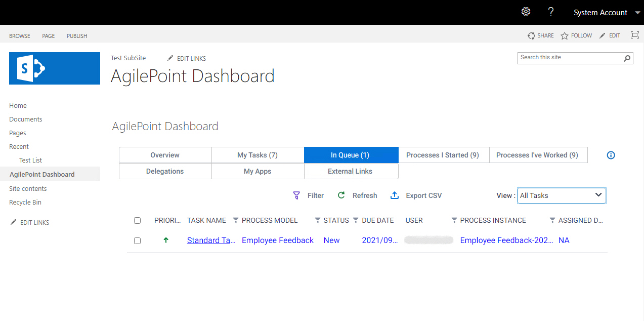The height and width of the screenshot is (321, 644).
Task: Click the Employee Feedback-202... process instance cell
Action: pos(506,240)
